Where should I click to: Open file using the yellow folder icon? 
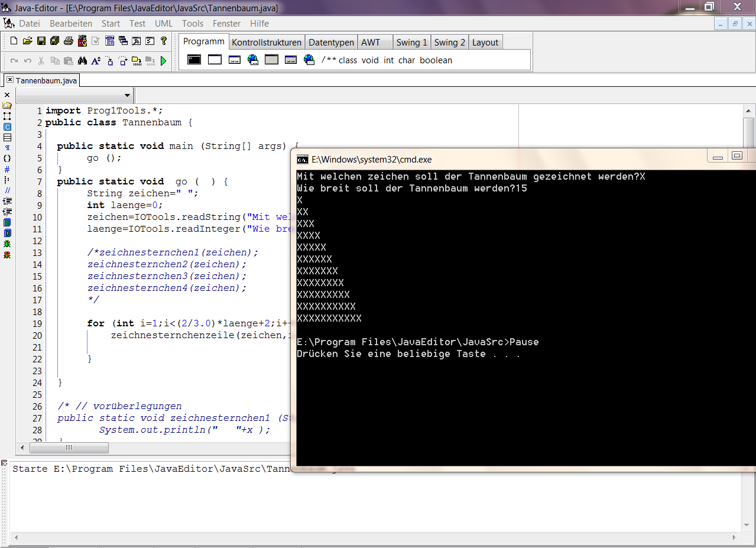tap(27, 41)
